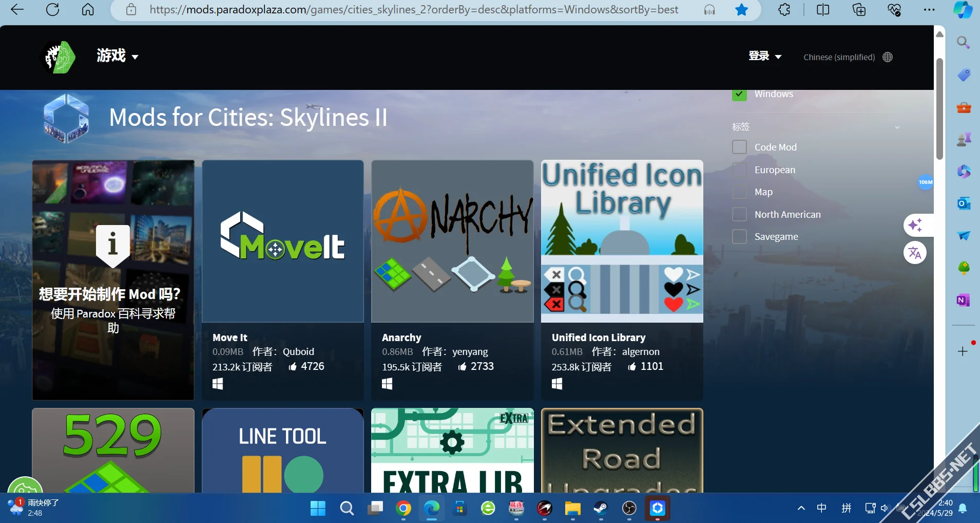Open the Windows Start button
The image size is (980, 523).
click(x=318, y=509)
